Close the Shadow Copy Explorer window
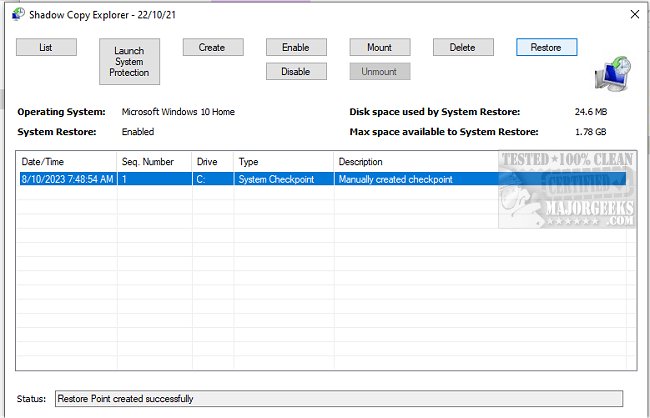Screen dimensions: 650x418 [632, 13]
